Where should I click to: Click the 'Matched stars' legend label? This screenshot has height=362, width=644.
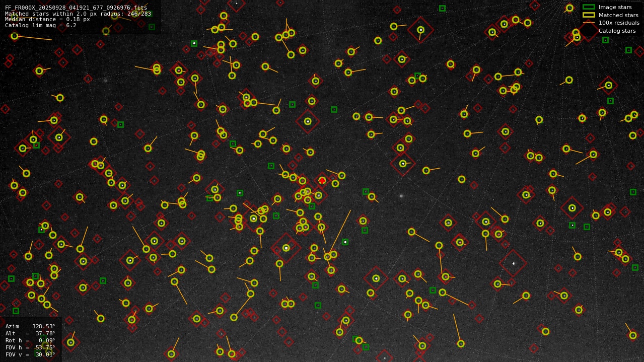click(618, 15)
